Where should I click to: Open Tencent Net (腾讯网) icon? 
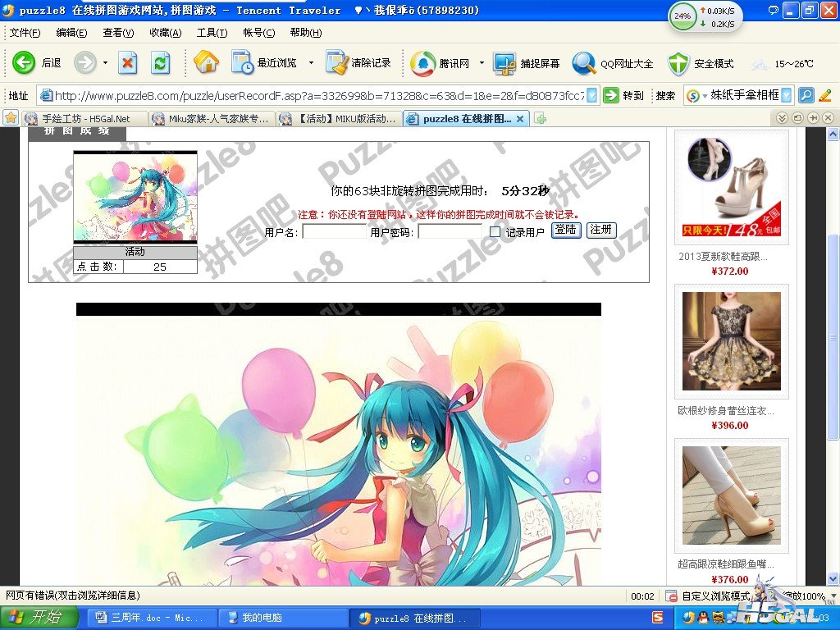coord(422,63)
